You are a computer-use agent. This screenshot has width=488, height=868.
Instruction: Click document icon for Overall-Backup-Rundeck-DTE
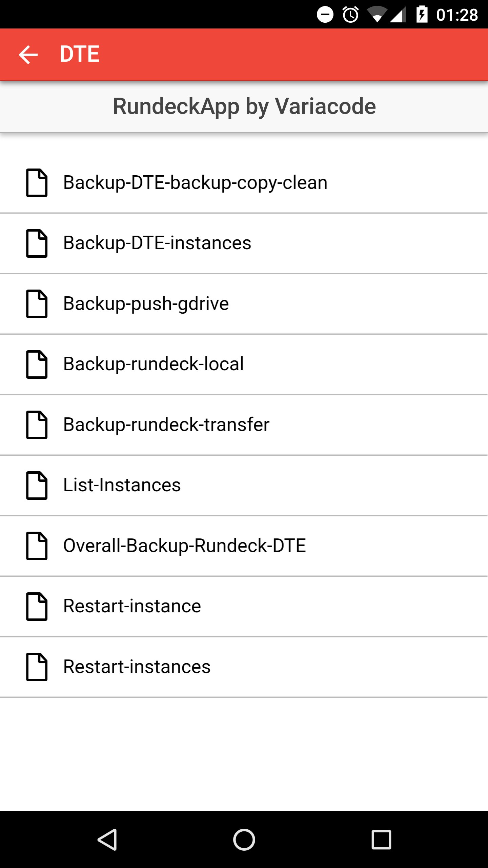[x=37, y=546]
